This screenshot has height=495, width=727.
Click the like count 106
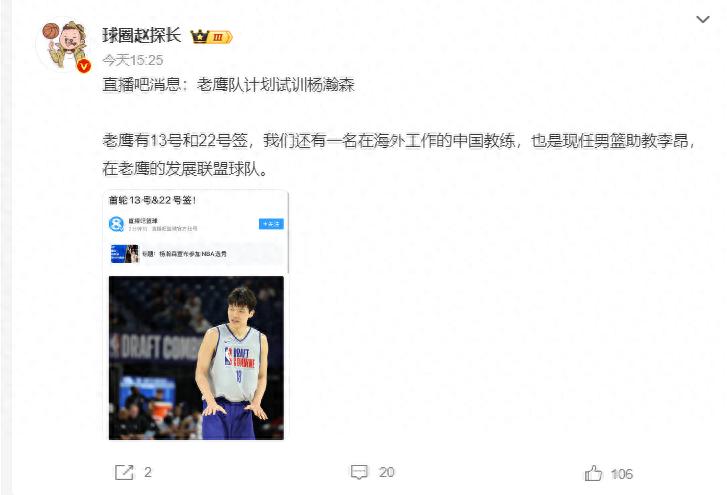[x=622, y=474]
